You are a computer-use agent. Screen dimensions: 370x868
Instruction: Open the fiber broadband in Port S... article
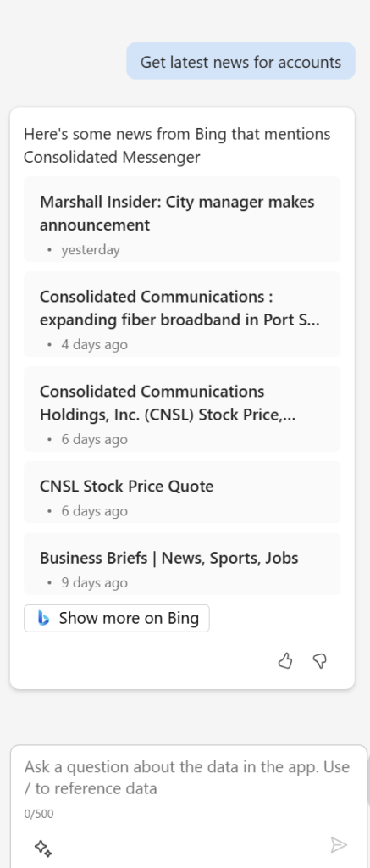(182, 314)
